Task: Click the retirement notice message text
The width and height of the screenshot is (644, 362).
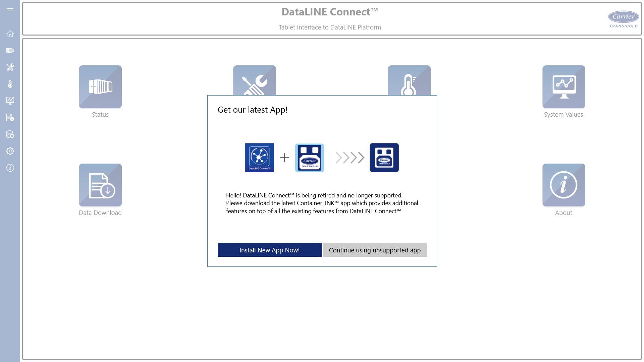Action: 322,203
